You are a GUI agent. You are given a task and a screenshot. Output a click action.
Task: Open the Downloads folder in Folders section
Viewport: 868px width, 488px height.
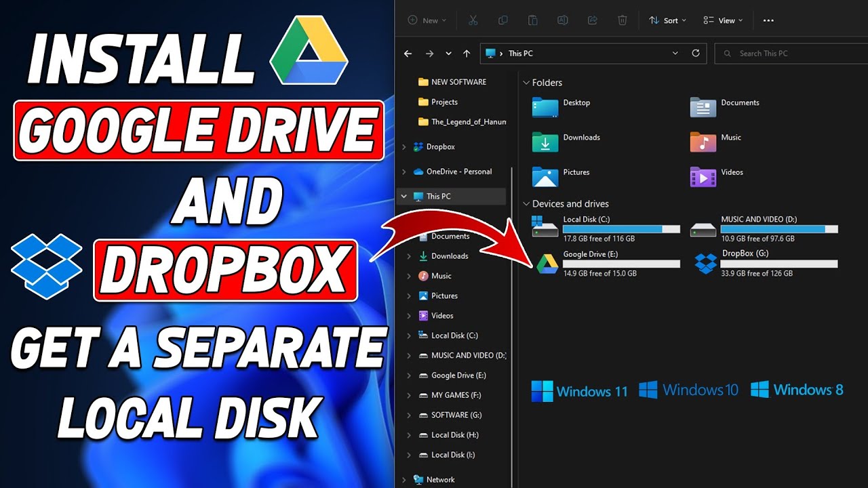pos(545,142)
